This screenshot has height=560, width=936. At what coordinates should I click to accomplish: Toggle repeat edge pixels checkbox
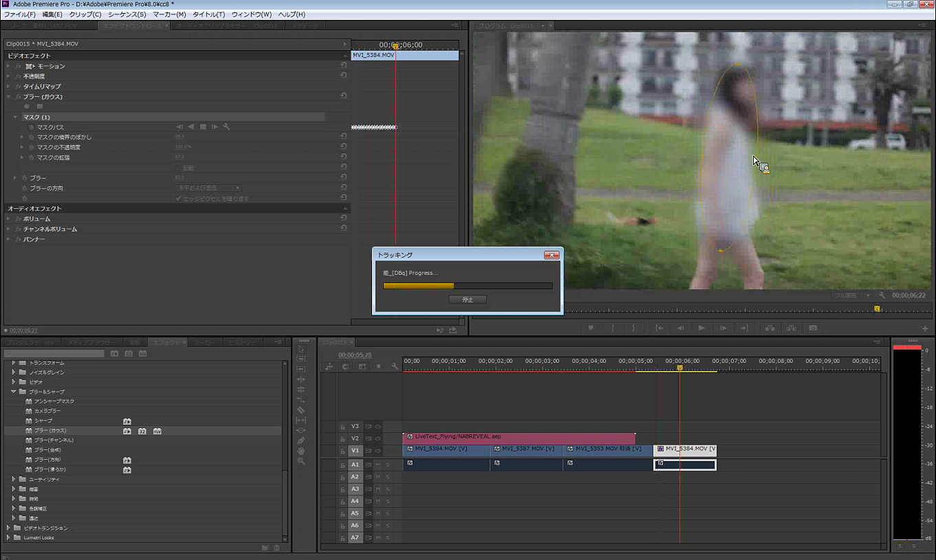point(177,199)
